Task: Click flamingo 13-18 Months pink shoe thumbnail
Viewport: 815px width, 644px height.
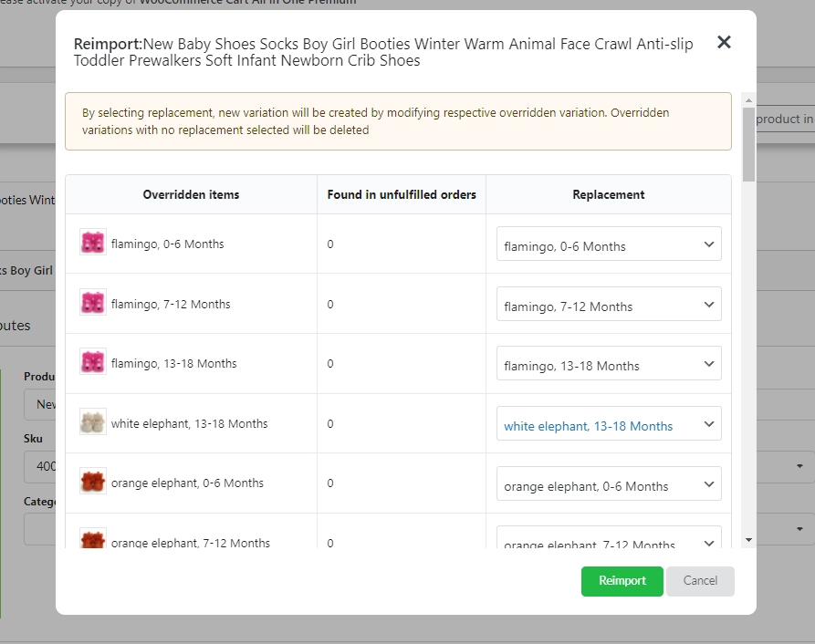Action: point(93,361)
